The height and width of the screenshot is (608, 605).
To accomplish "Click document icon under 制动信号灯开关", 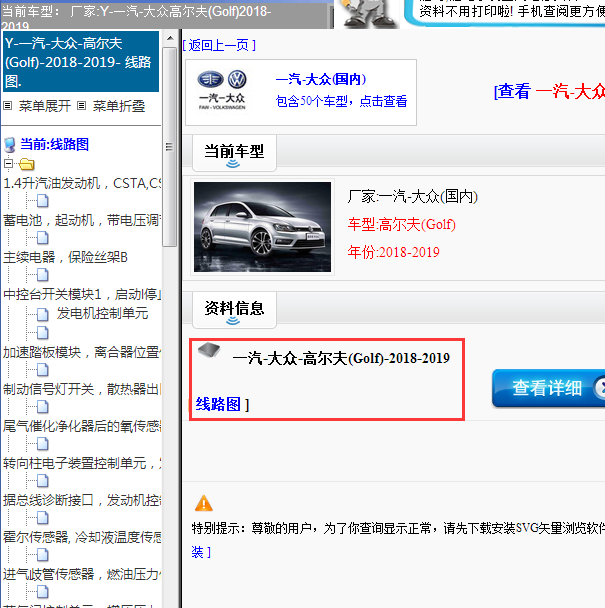I will pos(43,407).
